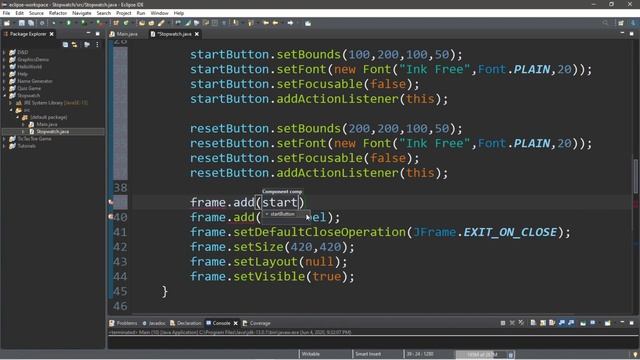Select Stopwatch.java in Package Explorer
640x360 pixels.
click(x=52, y=131)
